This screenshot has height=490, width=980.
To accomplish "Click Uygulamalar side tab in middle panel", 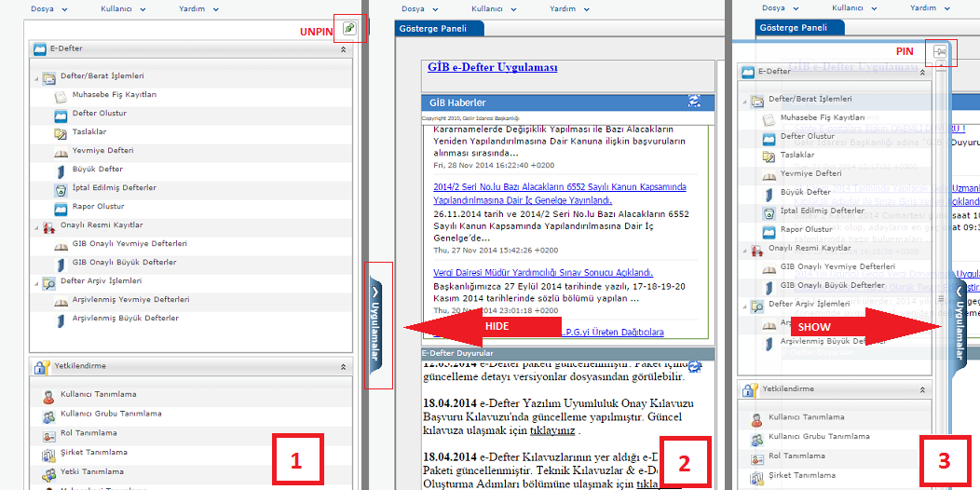I will coord(375,324).
